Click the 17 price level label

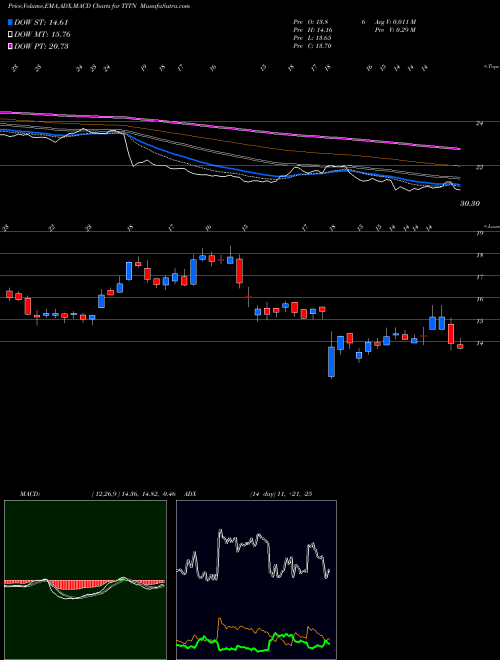coord(479,277)
